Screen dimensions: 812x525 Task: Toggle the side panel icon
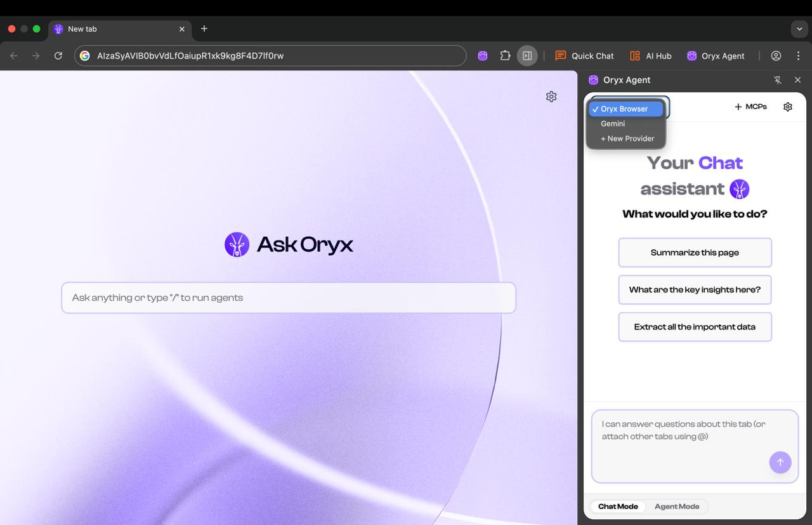coord(527,56)
